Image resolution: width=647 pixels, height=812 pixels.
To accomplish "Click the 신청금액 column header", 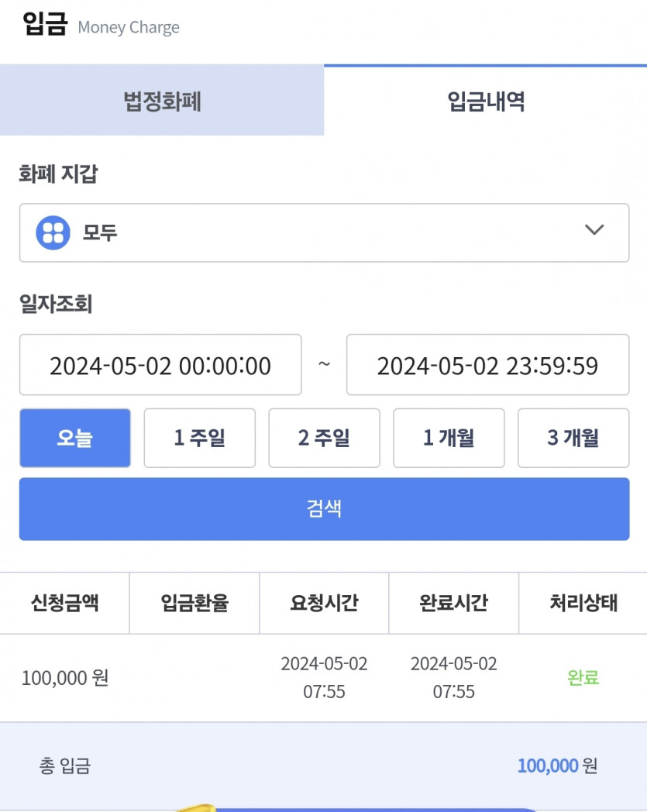I will 65,603.
